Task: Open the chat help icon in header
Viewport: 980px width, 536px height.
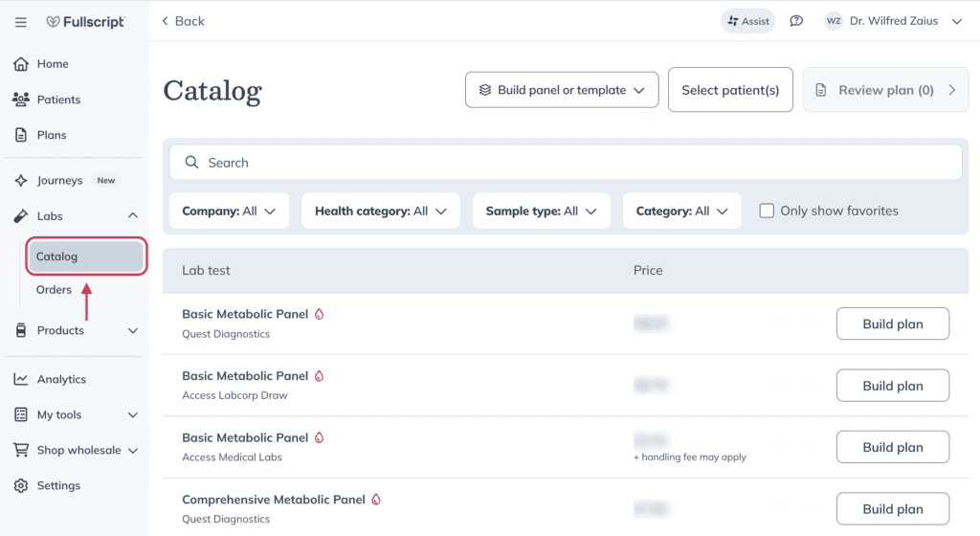Action: pos(796,21)
